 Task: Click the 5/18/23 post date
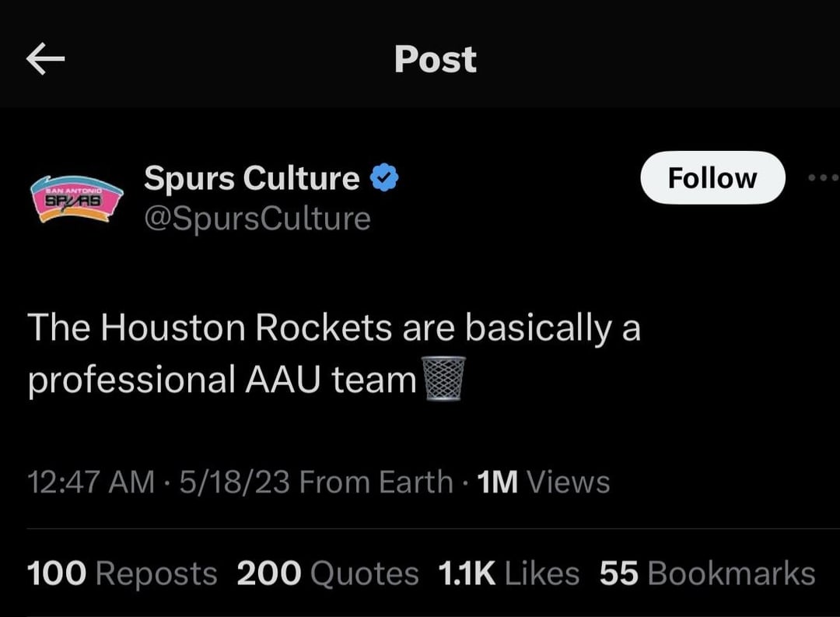click(234, 482)
